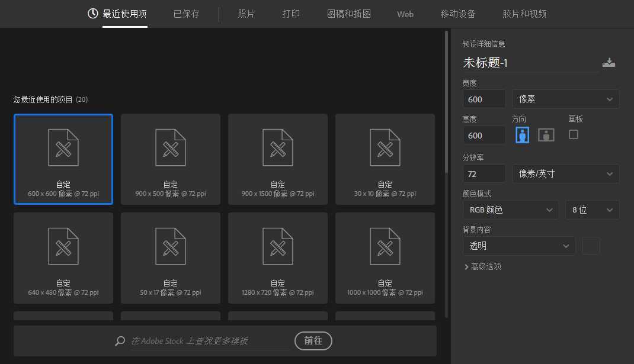Click the 前往 button
The width and height of the screenshot is (634, 364).
tap(313, 341)
